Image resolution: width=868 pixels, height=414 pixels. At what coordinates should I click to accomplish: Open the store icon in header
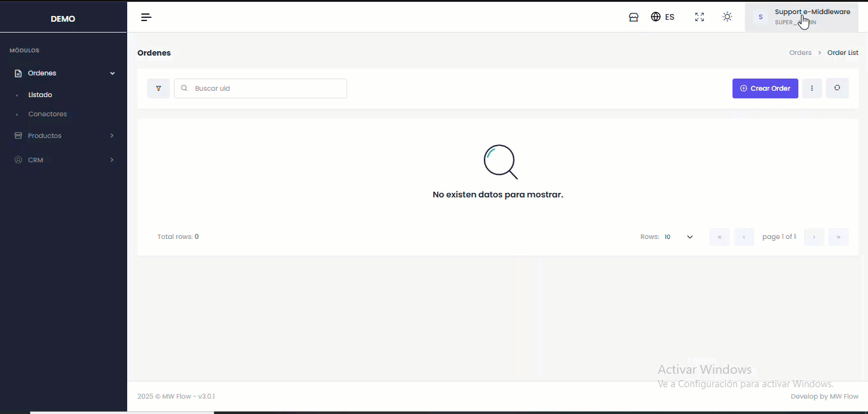point(633,17)
